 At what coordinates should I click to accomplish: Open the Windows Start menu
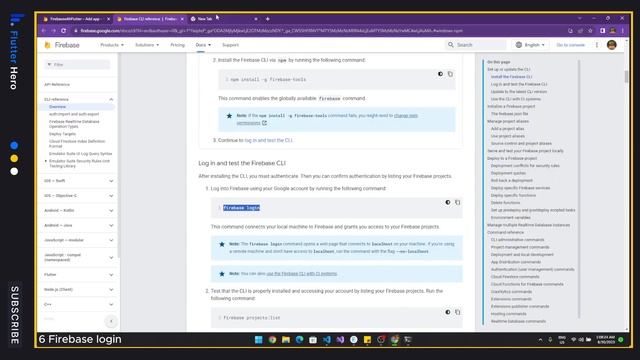pyautogui.click(x=258, y=340)
